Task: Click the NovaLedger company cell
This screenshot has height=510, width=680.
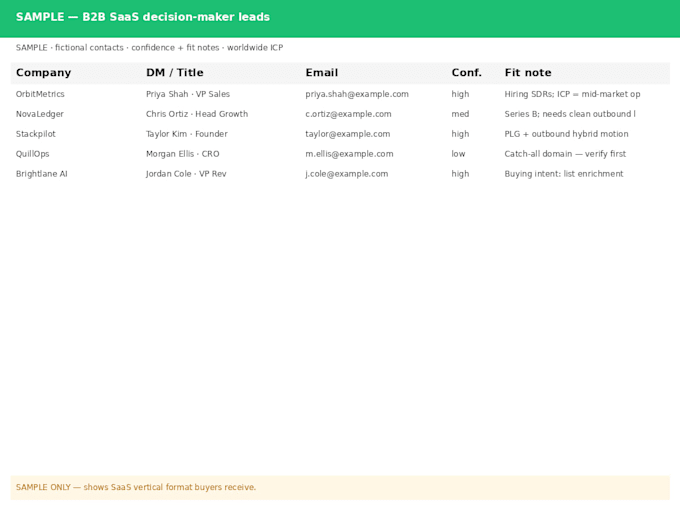Action: [39, 114]
